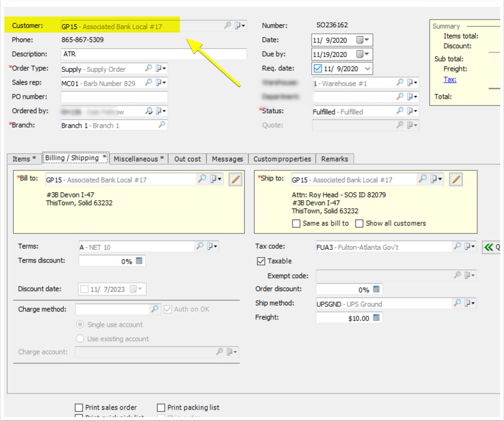This screenshot has height=421, width=504.
Task: Search Charge account magnifier icon
Action: [219, 351]
